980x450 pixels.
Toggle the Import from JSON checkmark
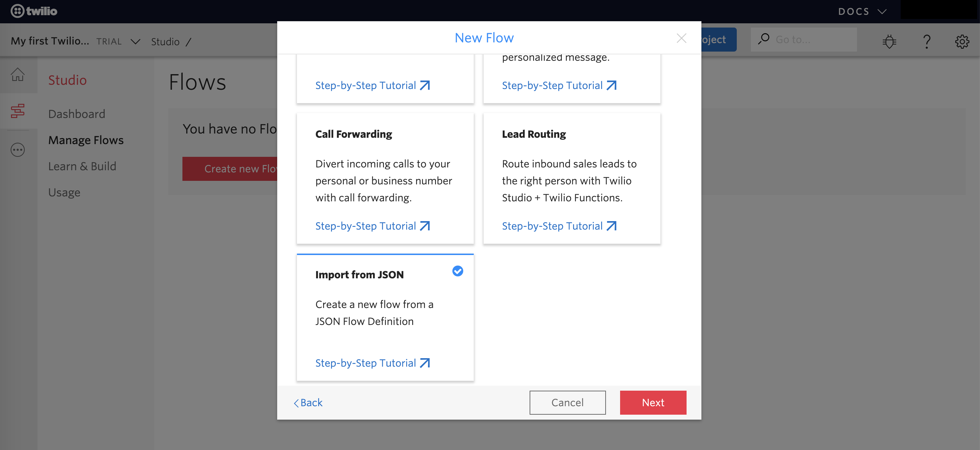coord(458,271)
